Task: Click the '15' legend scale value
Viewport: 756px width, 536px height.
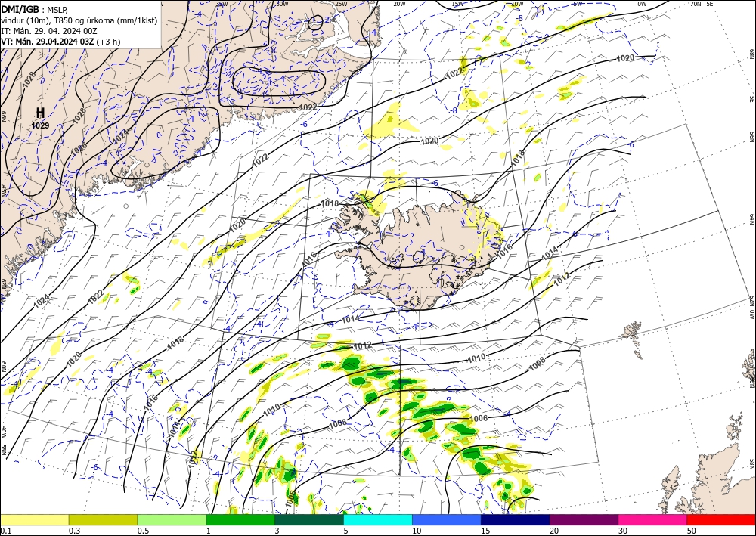Action: (x=485, y=531)
